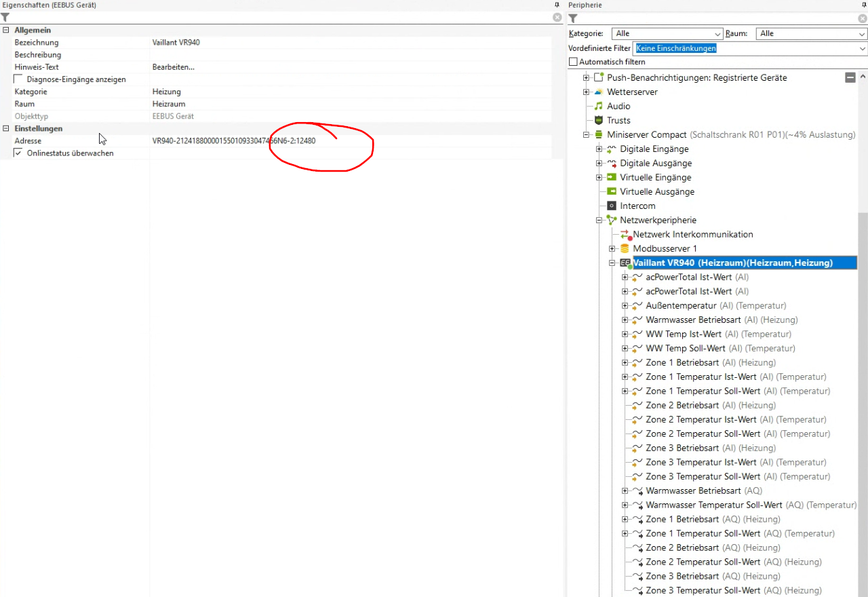Expand the Modbusserver 1 tree node
Screen dimensions: 868x597
point(612,249)
